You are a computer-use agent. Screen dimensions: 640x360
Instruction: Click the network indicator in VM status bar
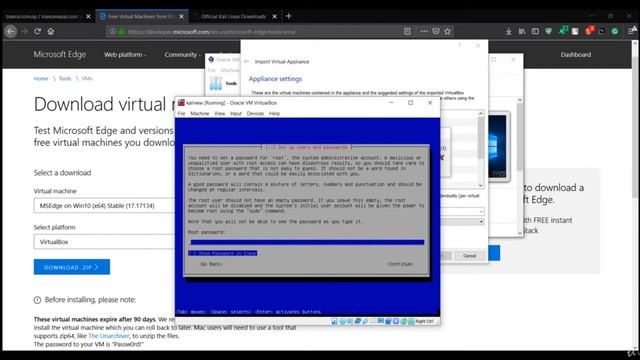(x=358, y=322)
